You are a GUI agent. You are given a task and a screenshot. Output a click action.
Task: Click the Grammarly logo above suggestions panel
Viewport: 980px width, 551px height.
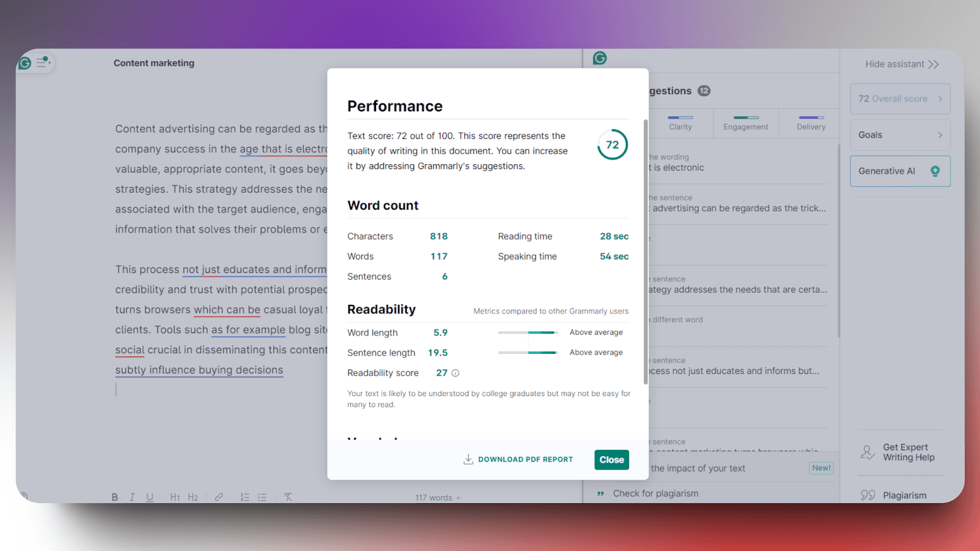pos(600,58)
